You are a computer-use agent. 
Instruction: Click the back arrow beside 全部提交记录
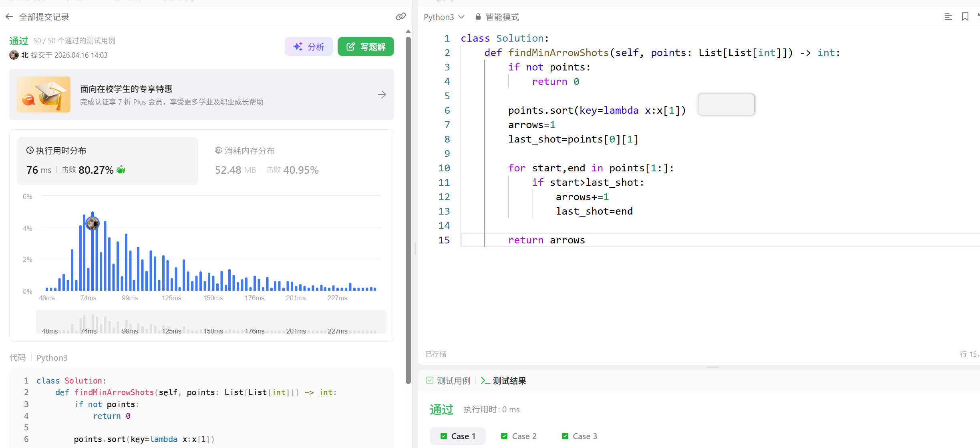pos(9,17)
